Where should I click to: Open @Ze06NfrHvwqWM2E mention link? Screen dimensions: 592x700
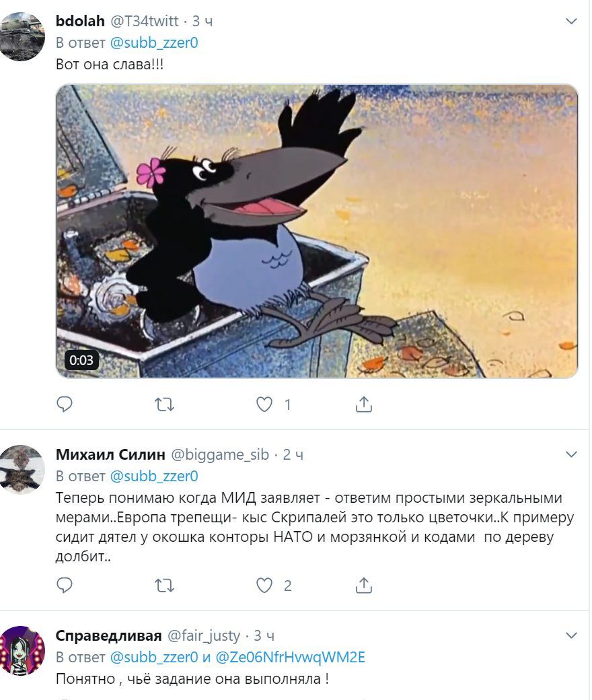click(x=291, y=657)
